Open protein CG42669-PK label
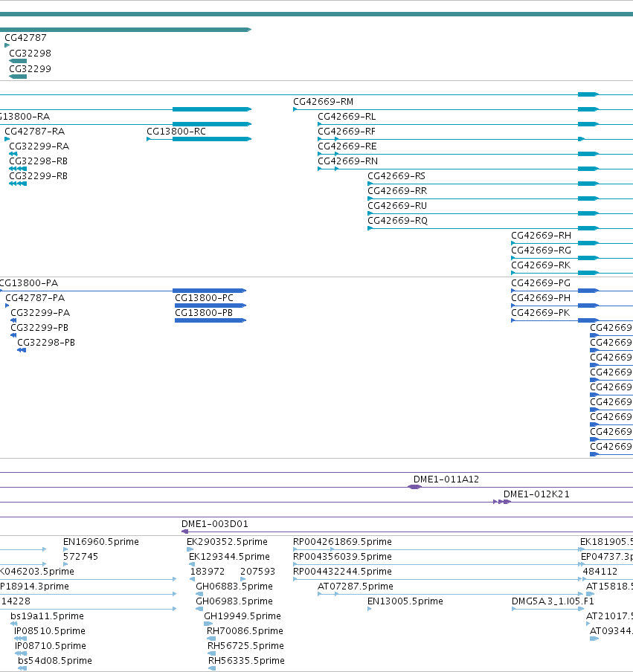 tap(540, 313)
